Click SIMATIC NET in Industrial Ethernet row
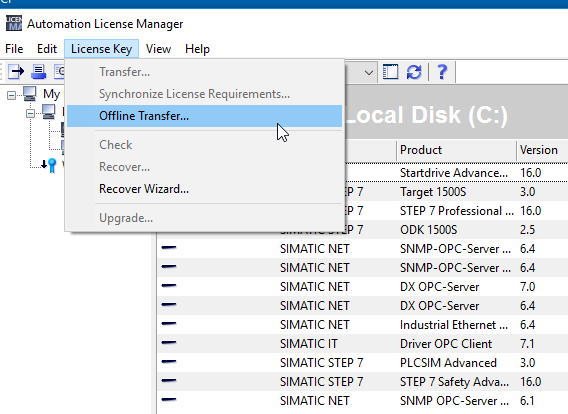Viewport: 568px width, 414px height. (314, 325)
